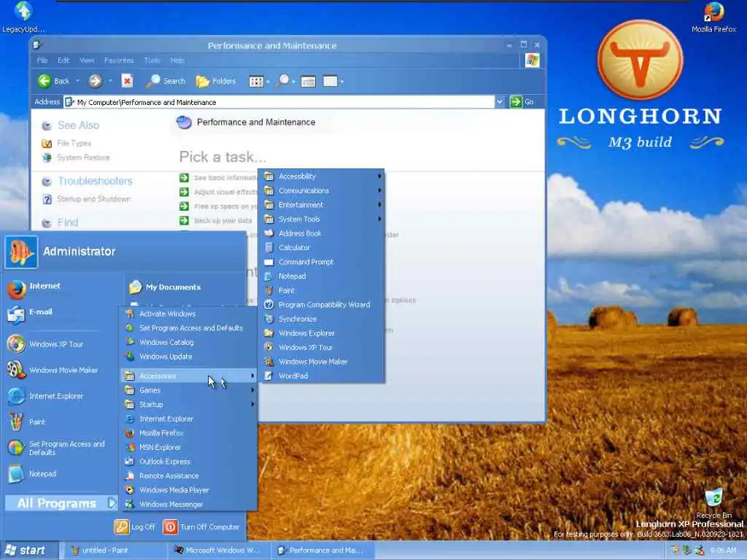Click Activate Windows in All Programs
Image resolution: width=747 pixels, height=560 pixels.
pos(189,314)
